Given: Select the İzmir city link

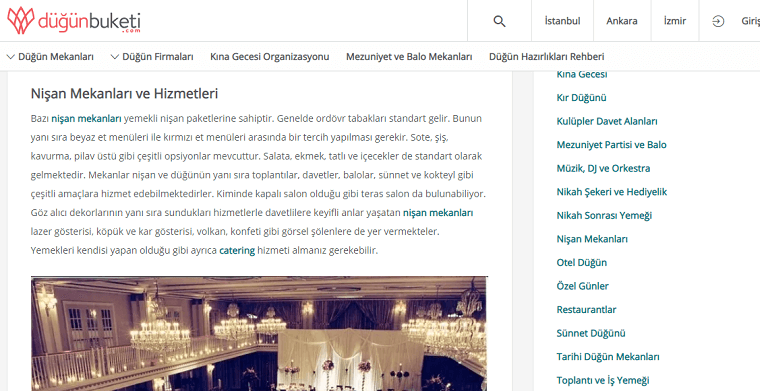Looking at the screenshot, I should (x=675, y=21).
